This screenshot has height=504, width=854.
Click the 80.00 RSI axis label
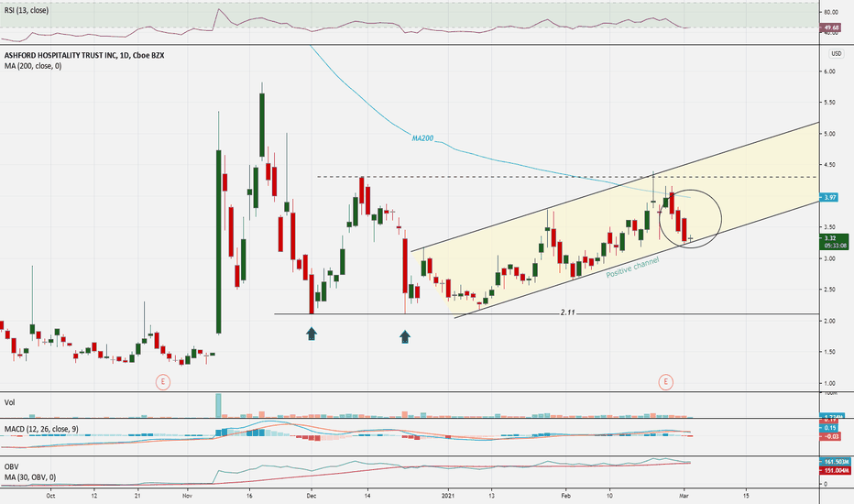pos(831,12)
